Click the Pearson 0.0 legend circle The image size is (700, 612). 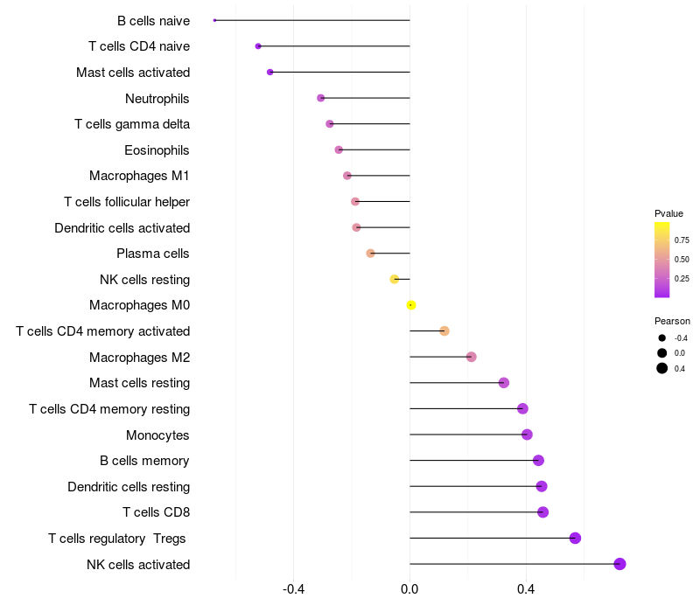tap(661, 353)
